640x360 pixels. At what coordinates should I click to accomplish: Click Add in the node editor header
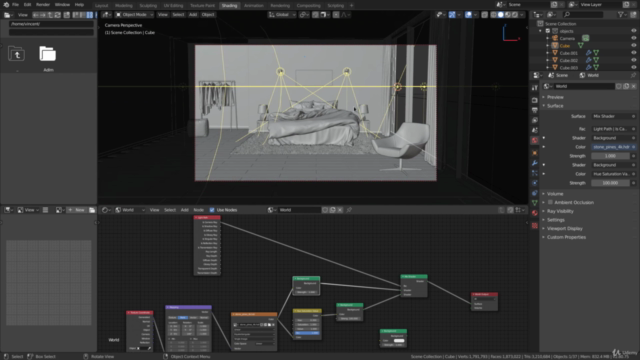click(184, 210)
